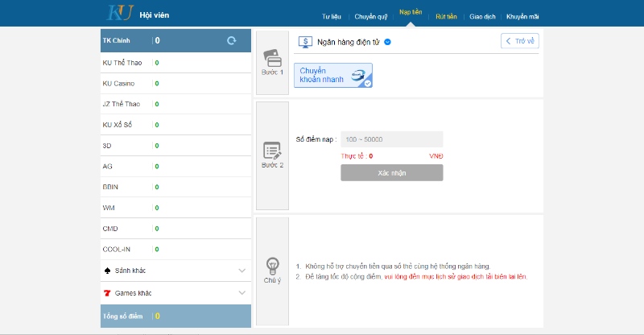Switch to the Rút tiền tab

click(x=446, y=16)
